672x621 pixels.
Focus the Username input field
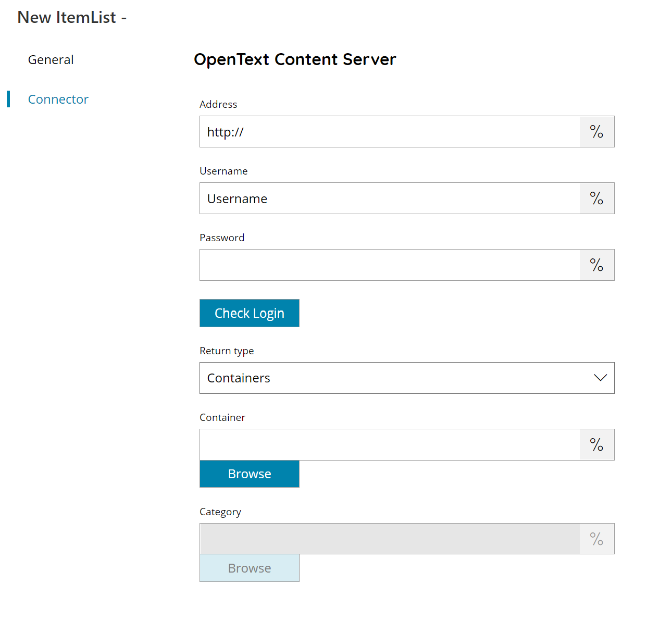[390, 198]
